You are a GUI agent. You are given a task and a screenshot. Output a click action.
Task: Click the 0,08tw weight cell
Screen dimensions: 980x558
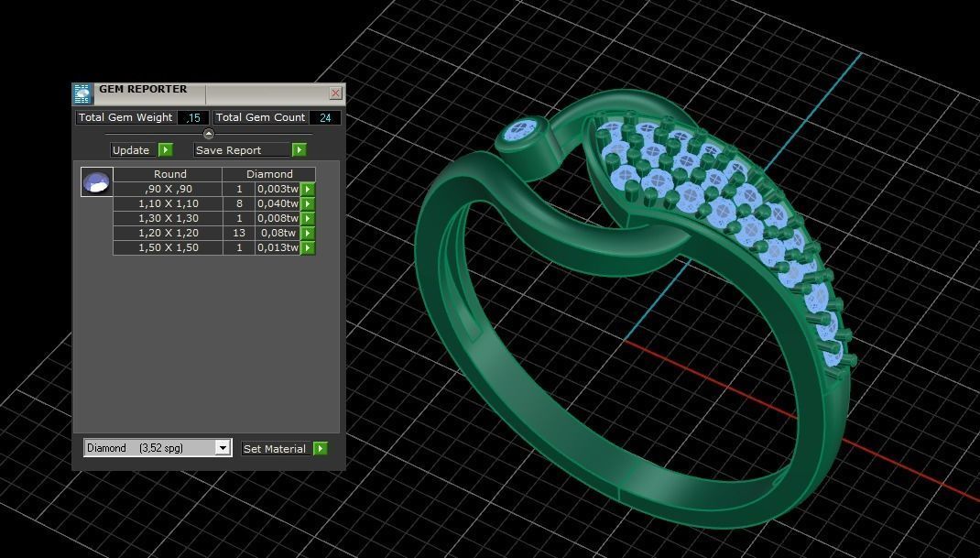278,233
